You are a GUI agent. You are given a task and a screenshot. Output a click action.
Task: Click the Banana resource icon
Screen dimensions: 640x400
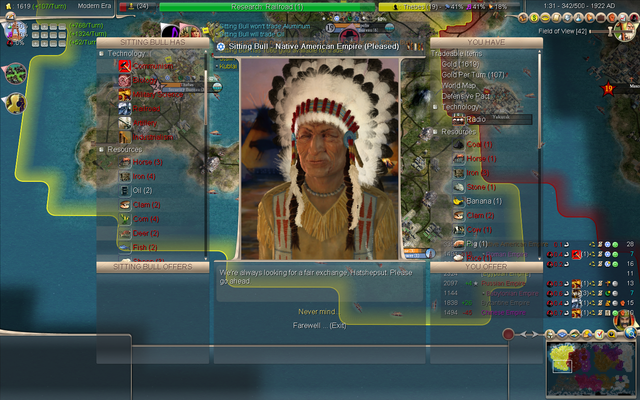(458, 201)
